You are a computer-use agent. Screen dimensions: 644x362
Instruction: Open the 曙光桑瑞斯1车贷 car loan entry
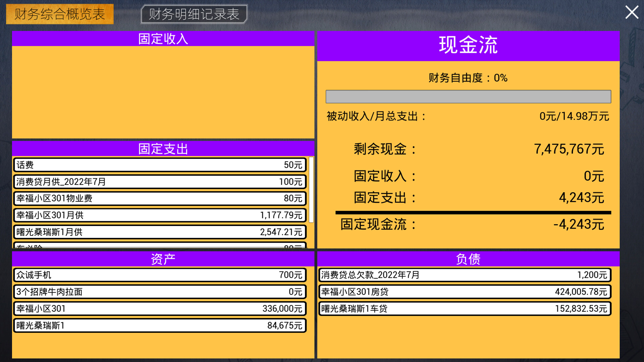coord(464,308)
